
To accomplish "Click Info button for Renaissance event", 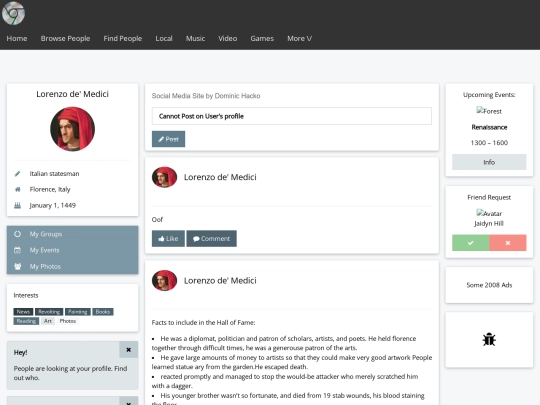I will [x=489, y=162].
